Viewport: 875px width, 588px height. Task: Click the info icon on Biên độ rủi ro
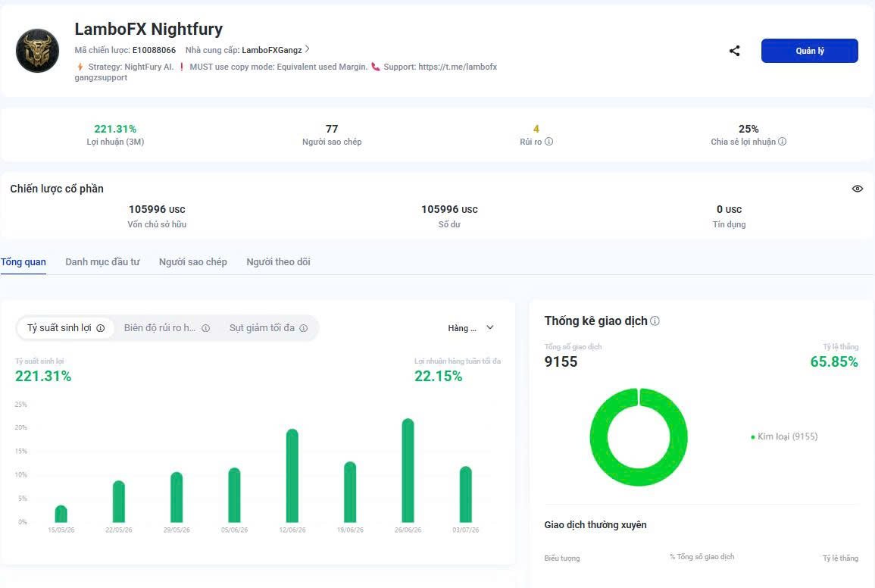206,328
